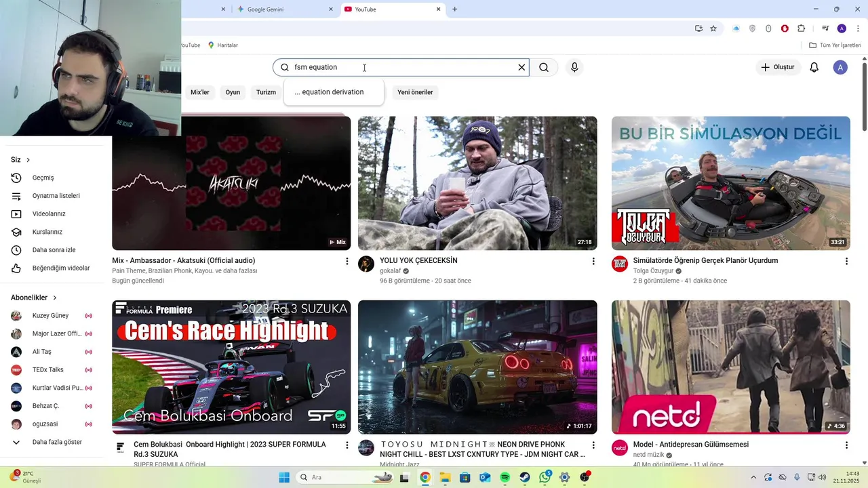
Task: Open the Oluştur create button
Action: click(778, 67)
